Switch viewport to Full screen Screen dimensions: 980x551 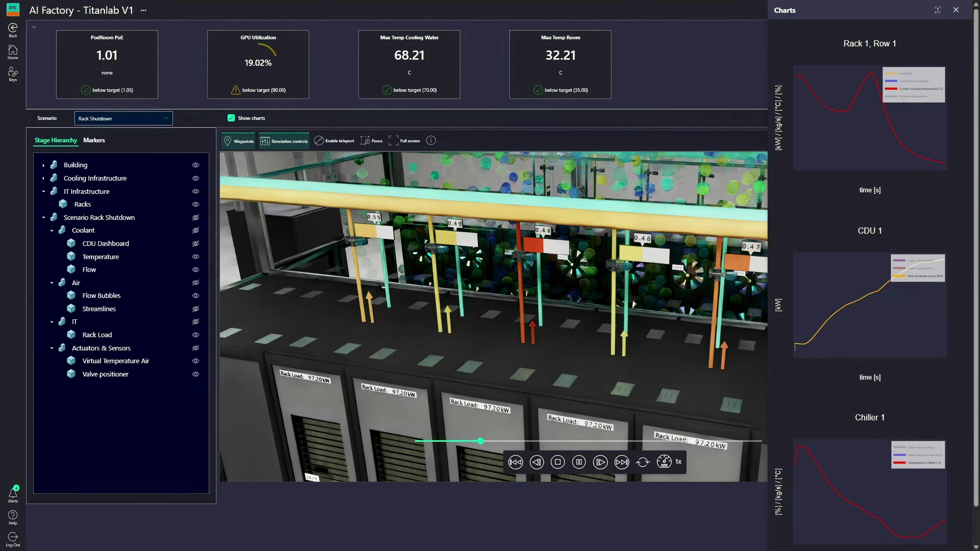(405, 141)
